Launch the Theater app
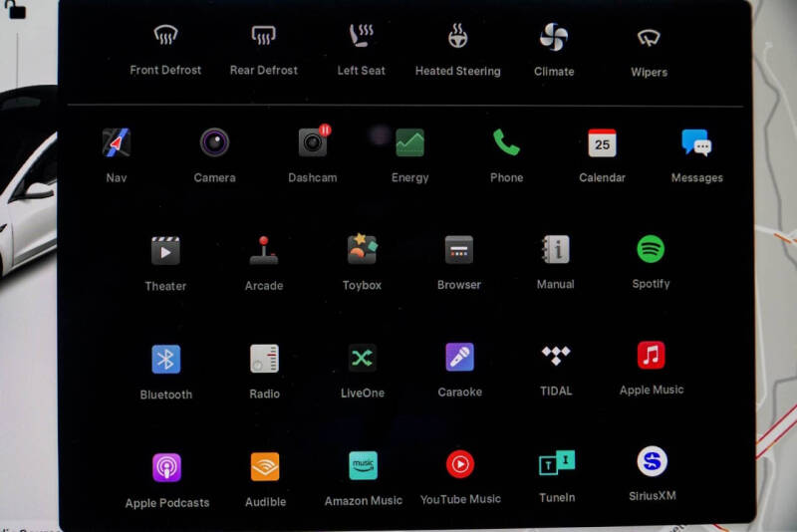The image size is (797, 532). click(165, 251)
